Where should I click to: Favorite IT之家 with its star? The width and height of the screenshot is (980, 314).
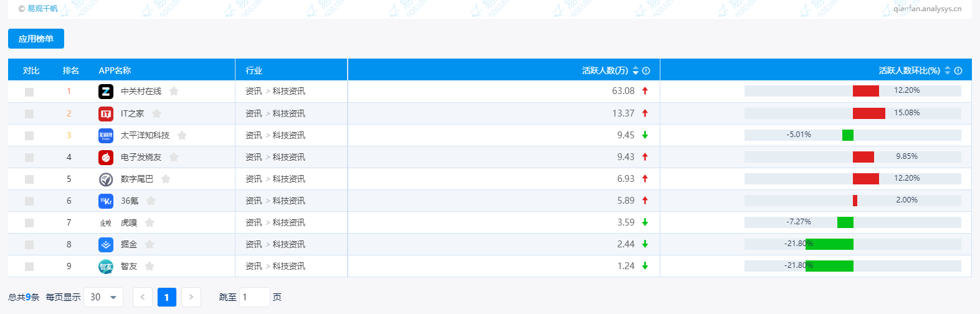point(156,113)
